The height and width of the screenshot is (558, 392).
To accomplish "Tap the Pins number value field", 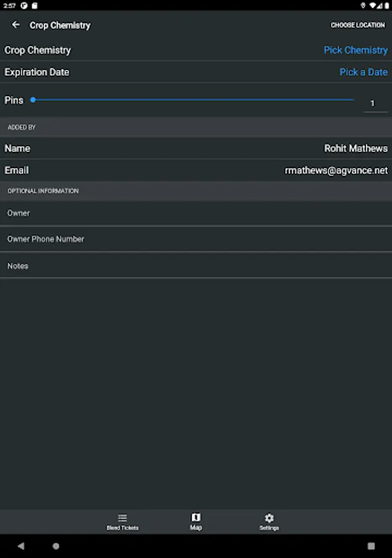I will (373, 103).
